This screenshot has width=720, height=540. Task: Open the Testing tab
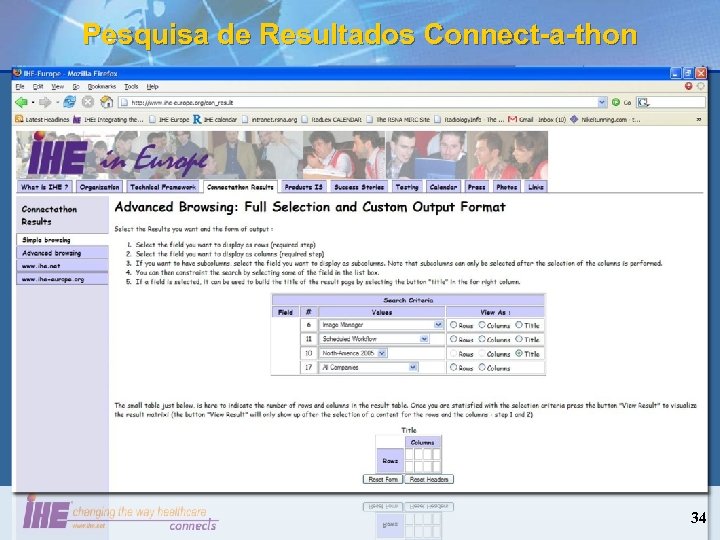tap(407, 187)
